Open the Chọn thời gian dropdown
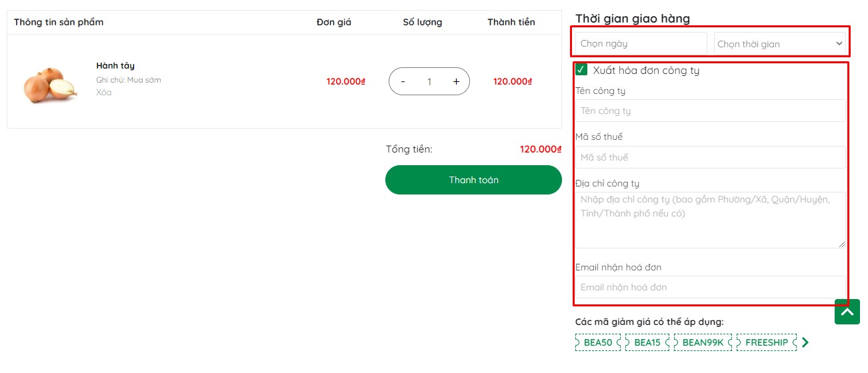Viewport: 868px width, 373px height. click(779, 44)
